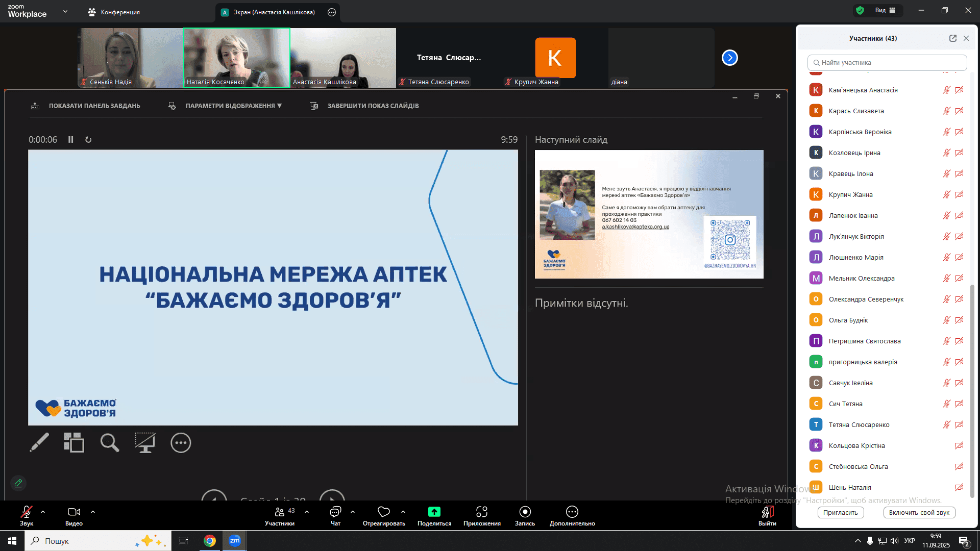Click ПОКАЗАТИ ПАНЕЛЬ ЗАВДАНЬ in presenter view

click(85, 106)
